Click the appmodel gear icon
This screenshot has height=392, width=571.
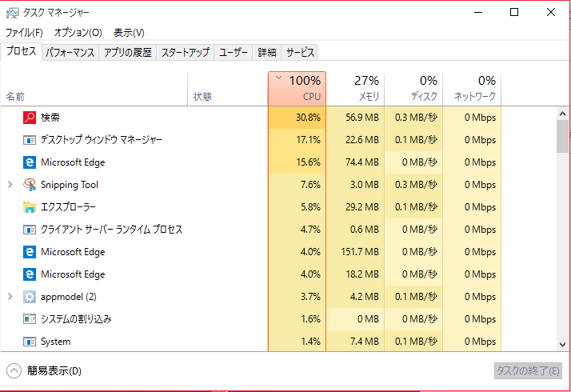click(x=30, y=297)
